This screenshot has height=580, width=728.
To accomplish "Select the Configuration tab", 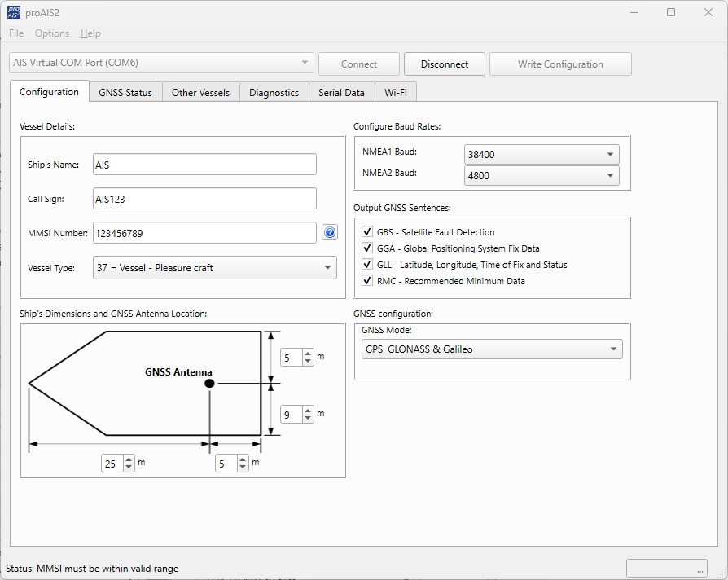I will [49, 91].
